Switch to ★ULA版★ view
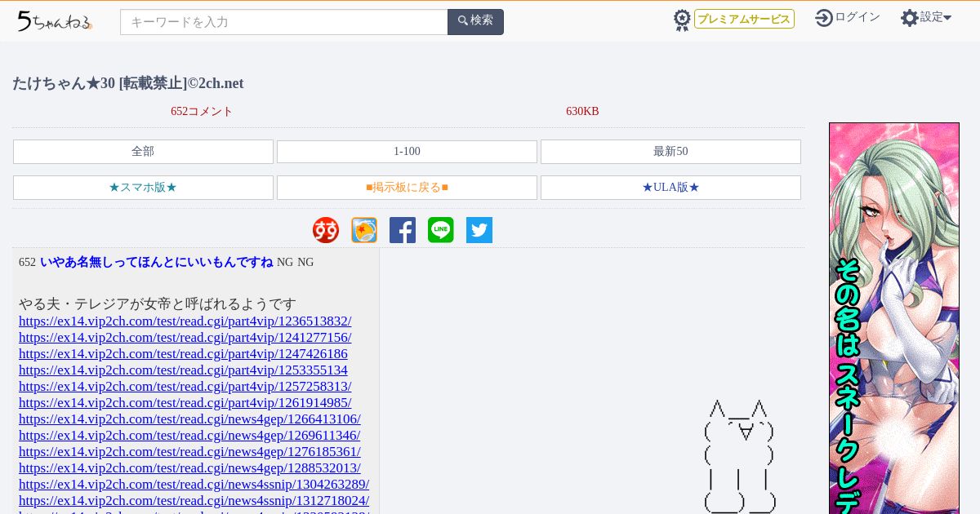The image size is (980, 514). pyautogui.click(x=670, y=188)
